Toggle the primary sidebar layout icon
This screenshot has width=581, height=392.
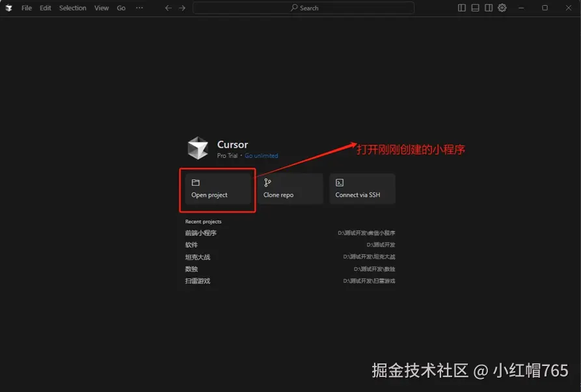(x=462, y=8)
